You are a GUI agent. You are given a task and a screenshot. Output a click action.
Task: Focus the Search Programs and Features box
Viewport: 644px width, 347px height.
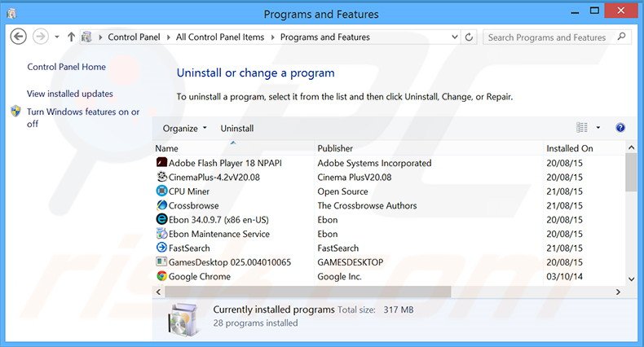(557, 37)
